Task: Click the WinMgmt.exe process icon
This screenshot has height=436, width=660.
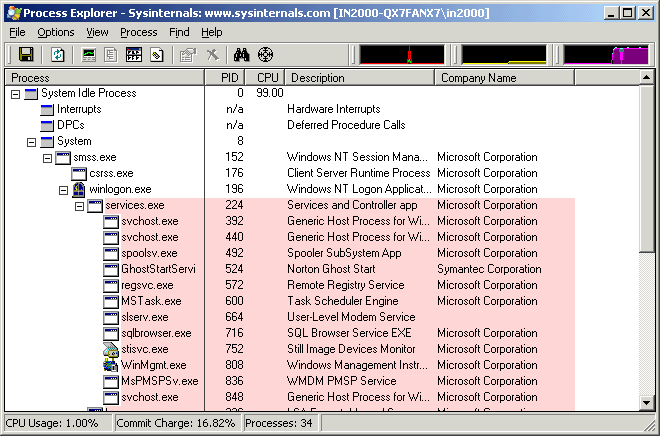Action: [x=111, y=365]
